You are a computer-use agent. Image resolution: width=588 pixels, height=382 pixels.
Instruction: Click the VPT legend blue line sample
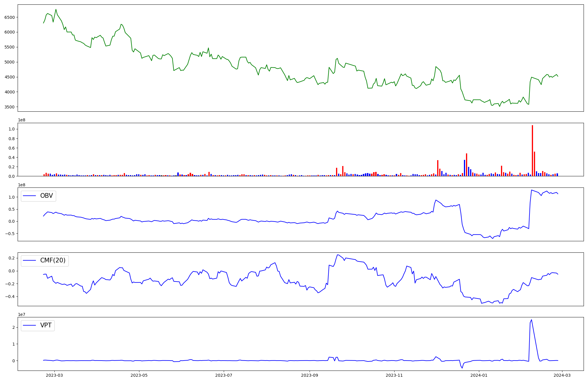[29, 325]
